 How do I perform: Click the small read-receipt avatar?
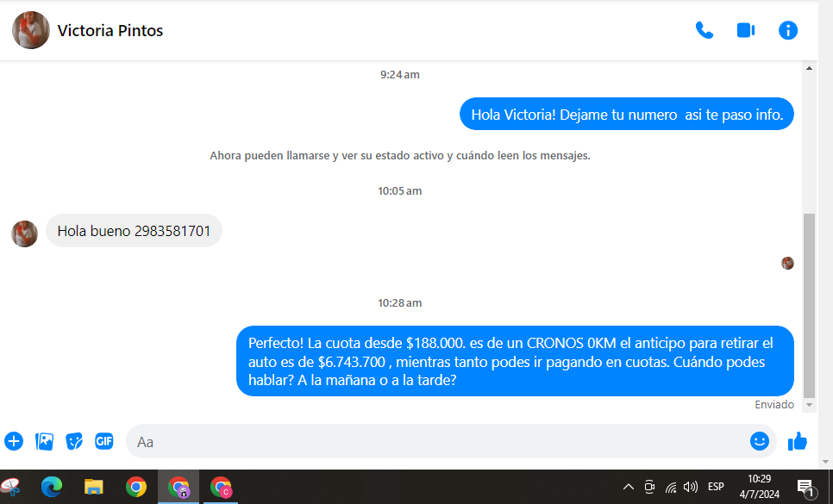(x=787, y=263)
